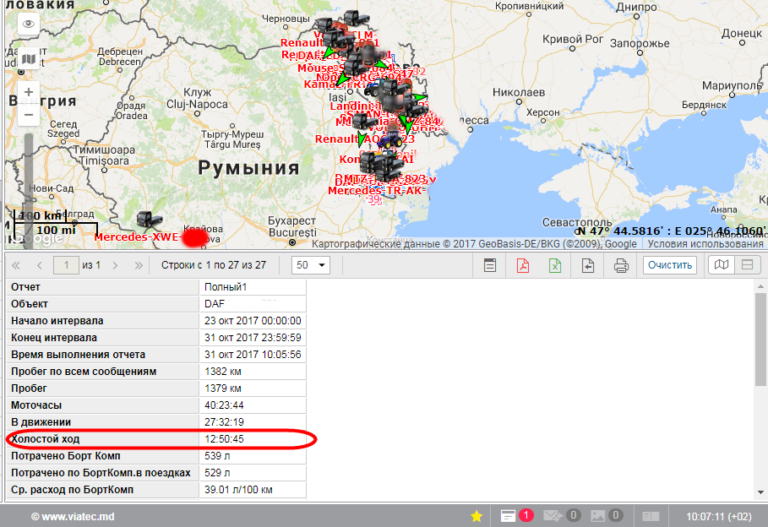Open the report settings list icon in toolbar
Viewport: 768px width, 527px height.
pos(490,265)
